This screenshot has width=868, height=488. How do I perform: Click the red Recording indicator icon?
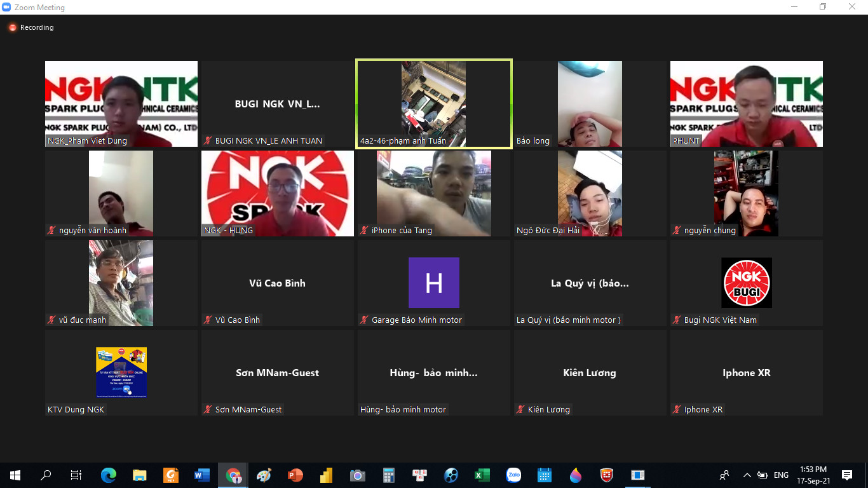[x=12, y=27]
